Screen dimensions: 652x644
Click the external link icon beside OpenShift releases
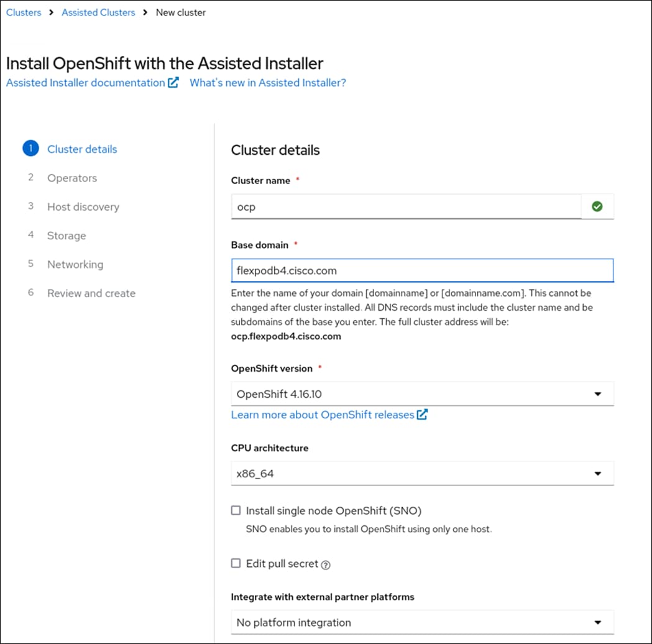point(422,415)
